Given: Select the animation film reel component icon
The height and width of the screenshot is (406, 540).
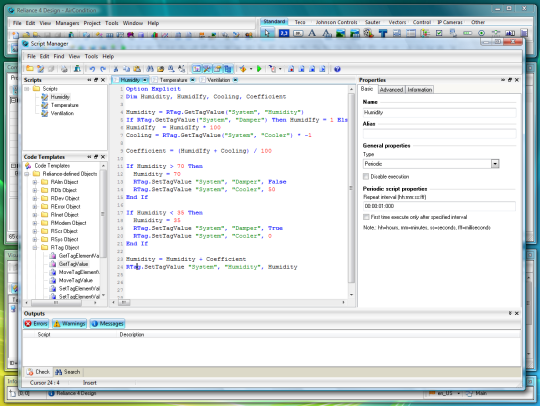Looking at the screenshot, I should click(x=368, y=33).
